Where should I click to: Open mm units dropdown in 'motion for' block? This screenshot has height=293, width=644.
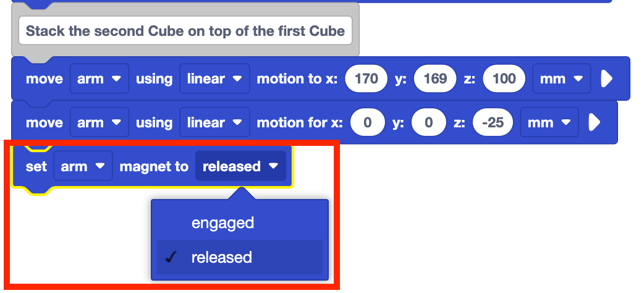tap(549, 122)
